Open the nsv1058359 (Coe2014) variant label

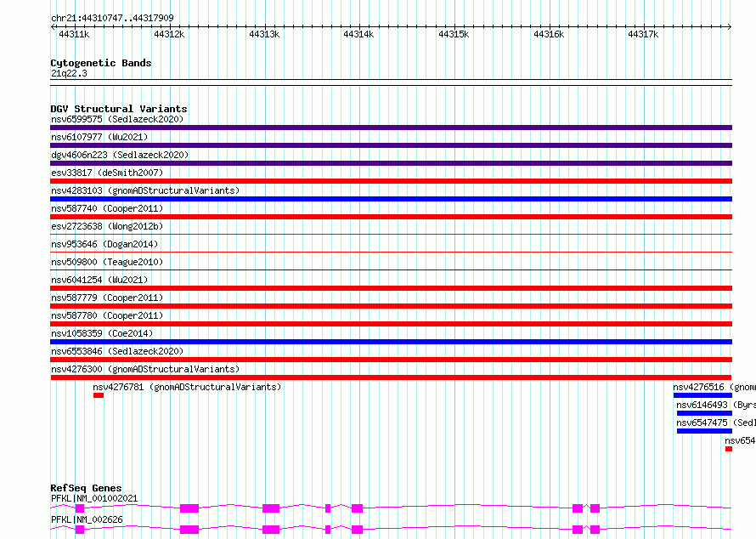point(102,333)
